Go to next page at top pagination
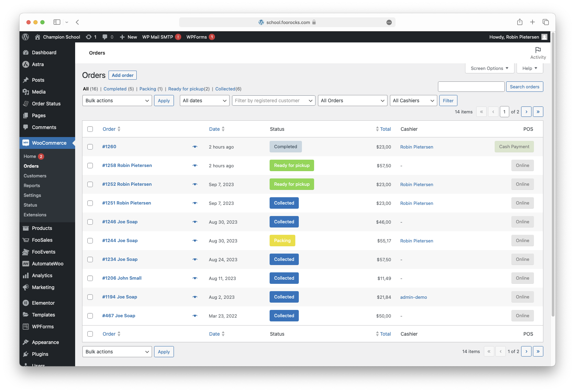Viewport: 575px width, 392px height. click(526, 112)
